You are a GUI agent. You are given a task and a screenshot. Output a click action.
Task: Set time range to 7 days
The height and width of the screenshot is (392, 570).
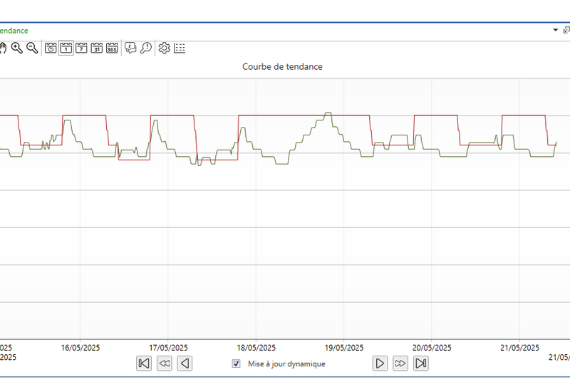pos(81,48)
